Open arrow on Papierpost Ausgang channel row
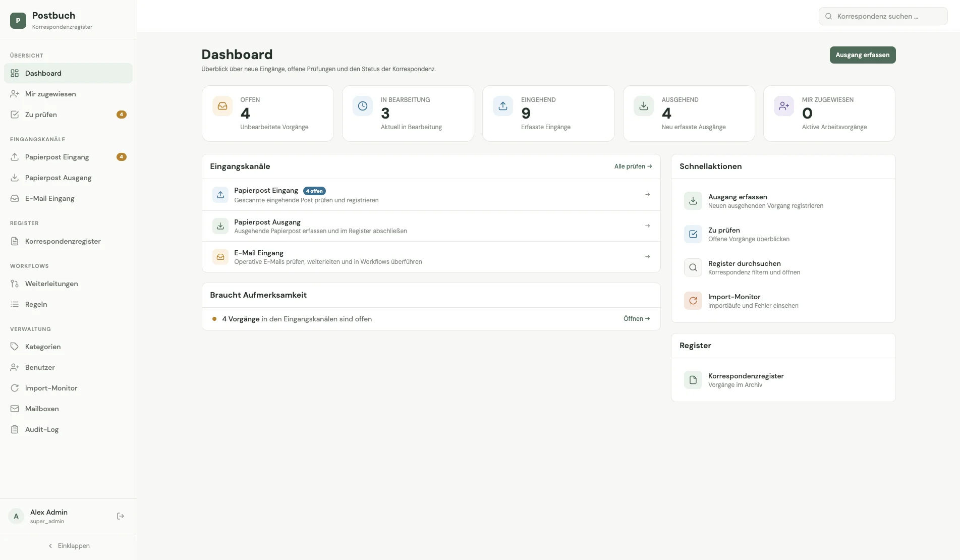 [647, 226]
